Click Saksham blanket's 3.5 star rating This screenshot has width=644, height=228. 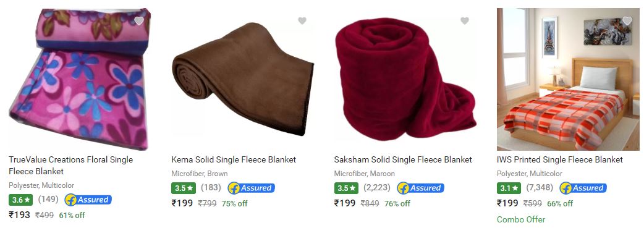click(x=346, y=188)
